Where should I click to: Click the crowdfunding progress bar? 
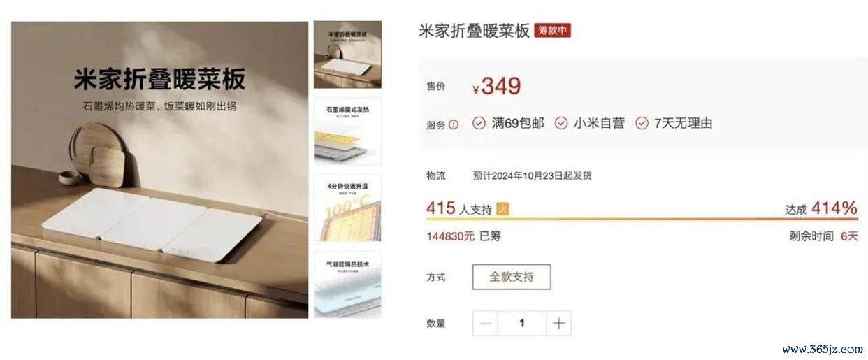(642, 219)
